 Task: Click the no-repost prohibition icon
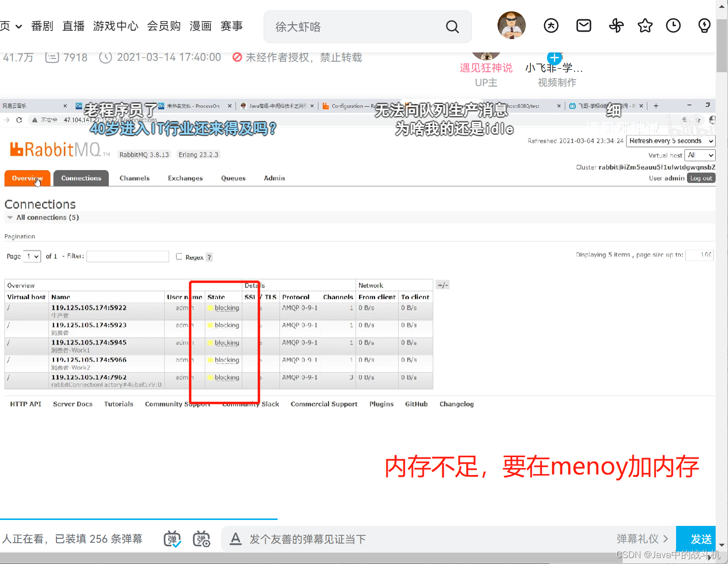237,57
